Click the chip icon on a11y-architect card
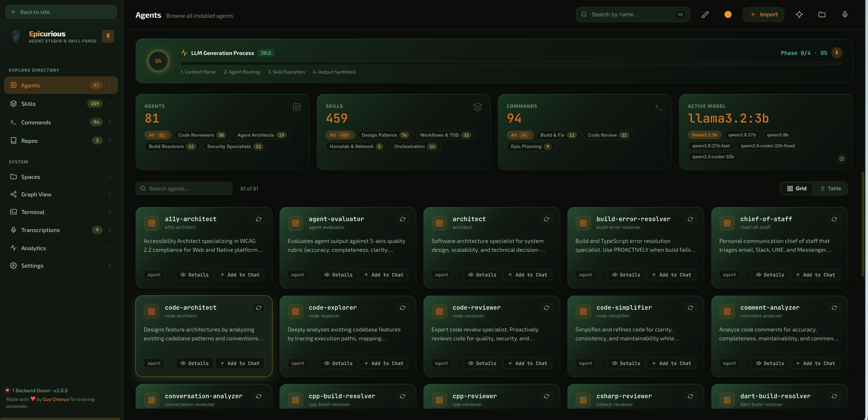Viewport: 868px width, 420px height. pyautogui.click(x=152, y=223)
